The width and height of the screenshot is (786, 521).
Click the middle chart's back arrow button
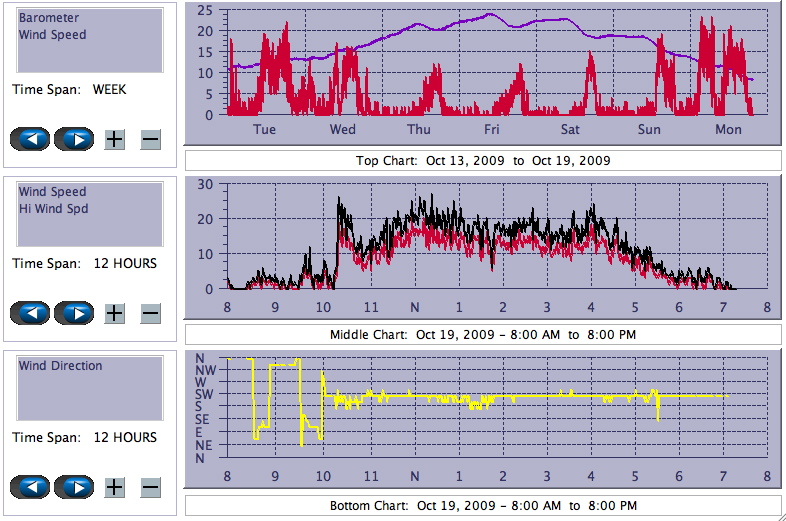[30, 313]
